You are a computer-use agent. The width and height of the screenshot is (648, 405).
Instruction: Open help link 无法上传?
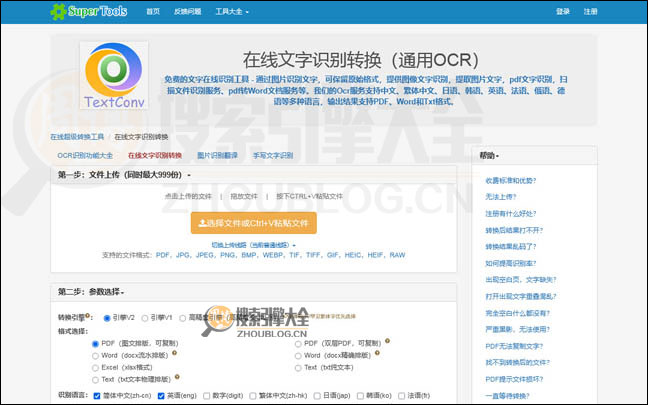click(501, 197)
